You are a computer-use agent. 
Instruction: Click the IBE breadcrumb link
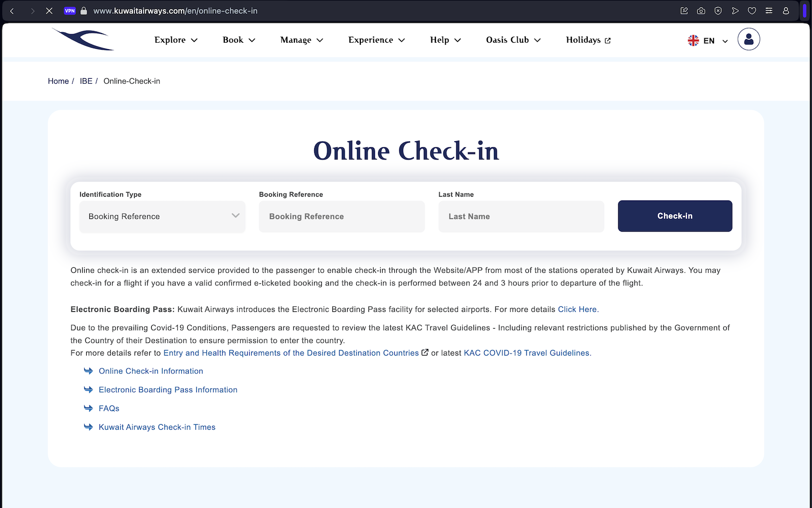point(86,81)
